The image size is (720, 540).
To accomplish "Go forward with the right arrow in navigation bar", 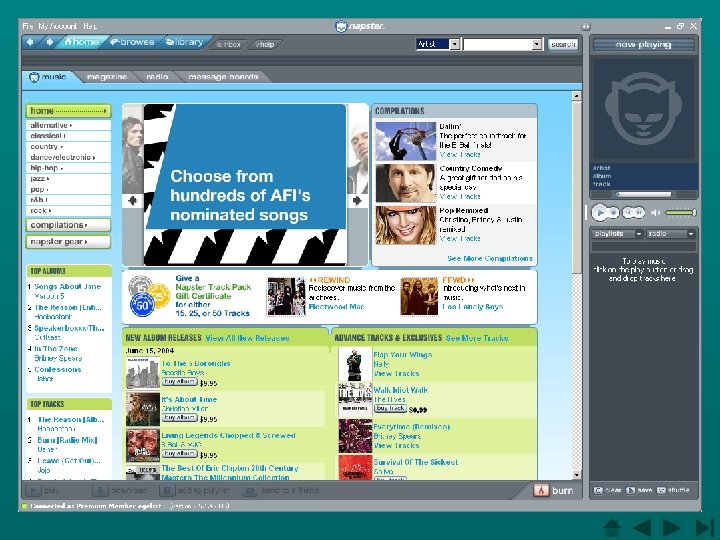I will pos(50,42).
